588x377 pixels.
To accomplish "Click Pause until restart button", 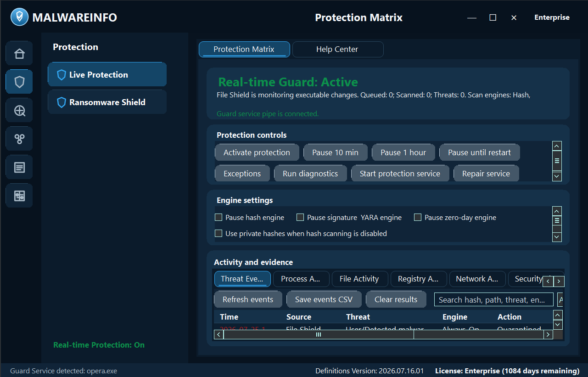I will [480, 152].
